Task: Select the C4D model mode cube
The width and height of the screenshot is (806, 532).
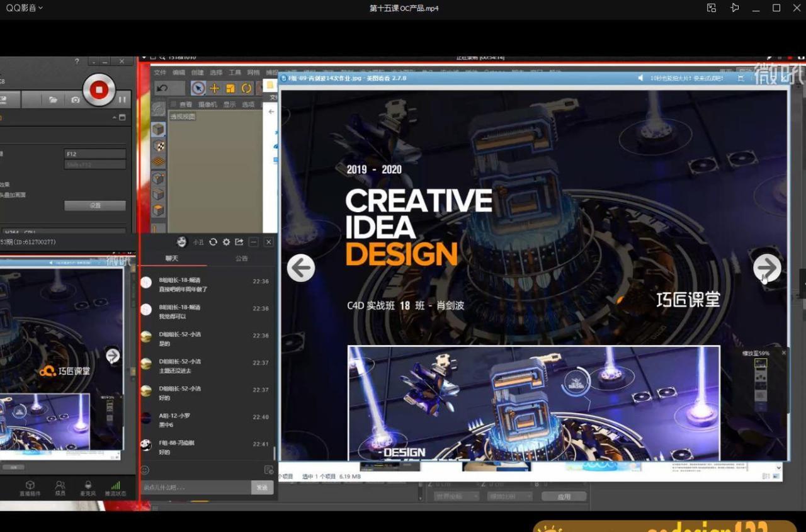Action: [x=158, y=130]
